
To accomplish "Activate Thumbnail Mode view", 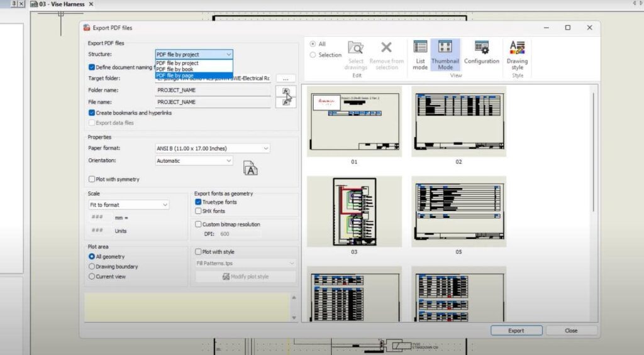I will (445, 54).
